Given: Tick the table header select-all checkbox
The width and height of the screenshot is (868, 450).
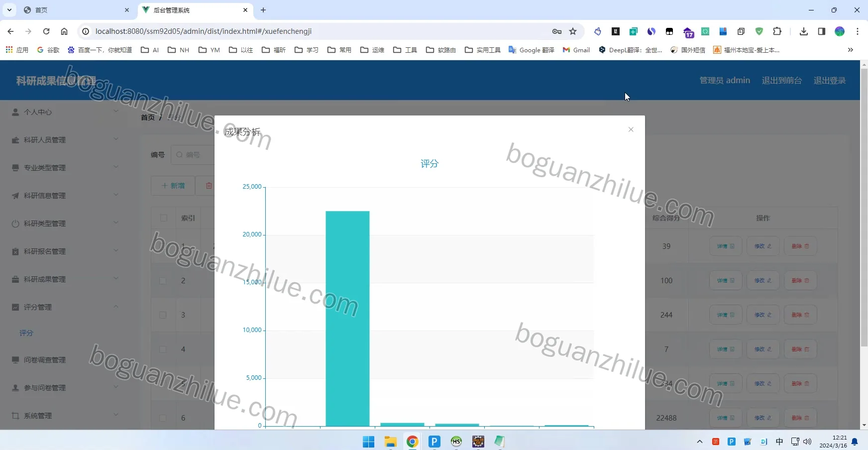Looking at the screenshot, I should (163, 218).
